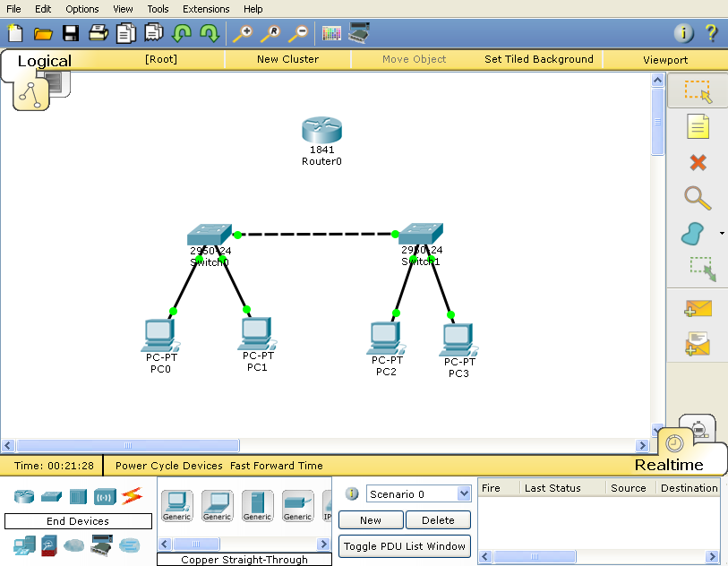728x566 pixels.
Task: Choose the Select tool
Action: click(x=698, y=91)
